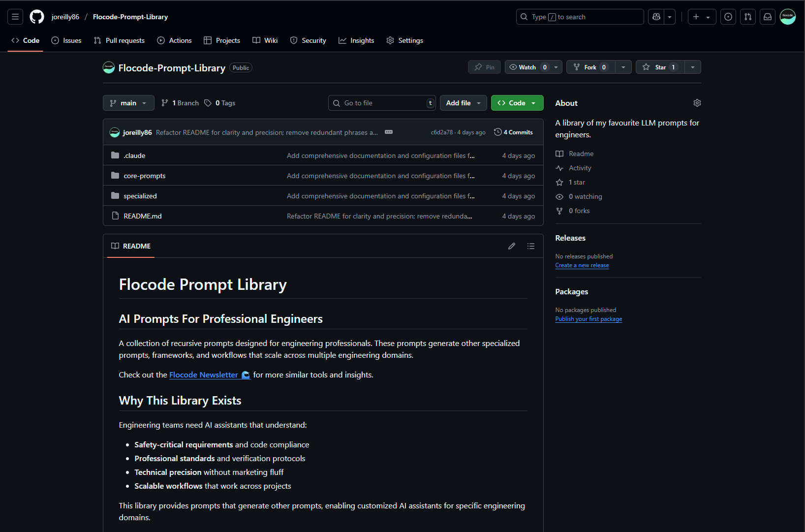The image size is (805, 532).
Task: Edit README with the pencil icon
Action: coord(512,246)
